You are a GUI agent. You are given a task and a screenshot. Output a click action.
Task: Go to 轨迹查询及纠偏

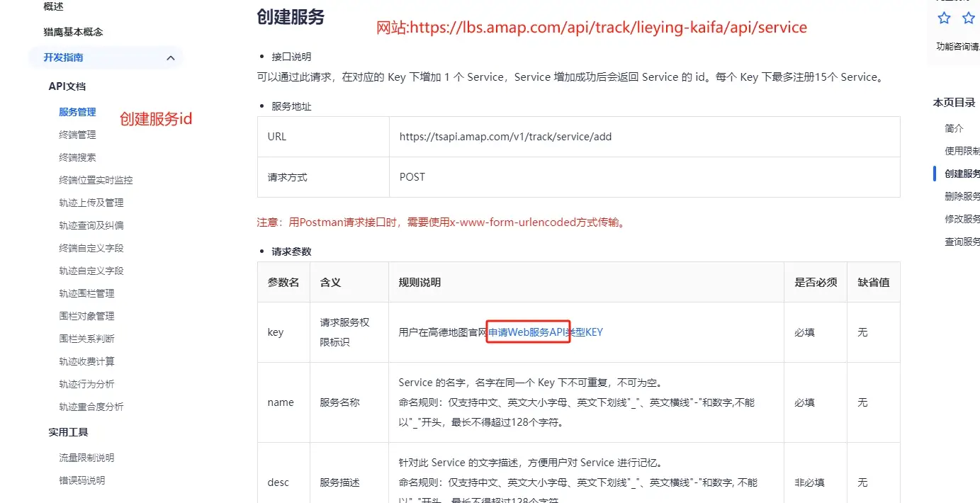(91, 225)
